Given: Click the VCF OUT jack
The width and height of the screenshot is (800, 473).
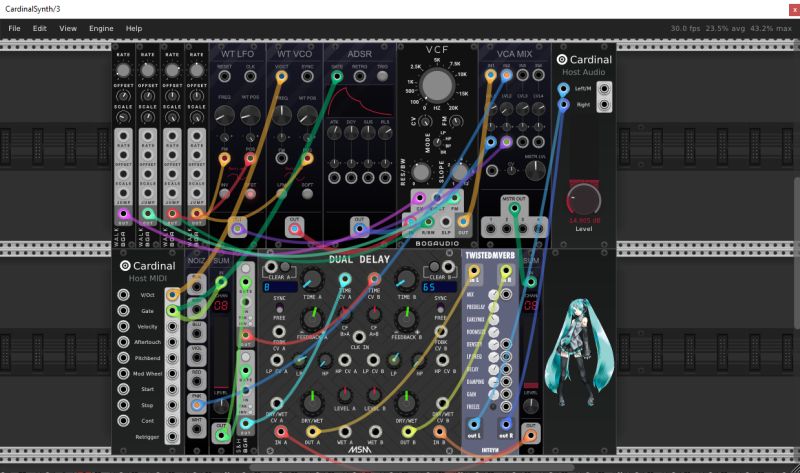Looking at the screenshot, I should [463, 221].
